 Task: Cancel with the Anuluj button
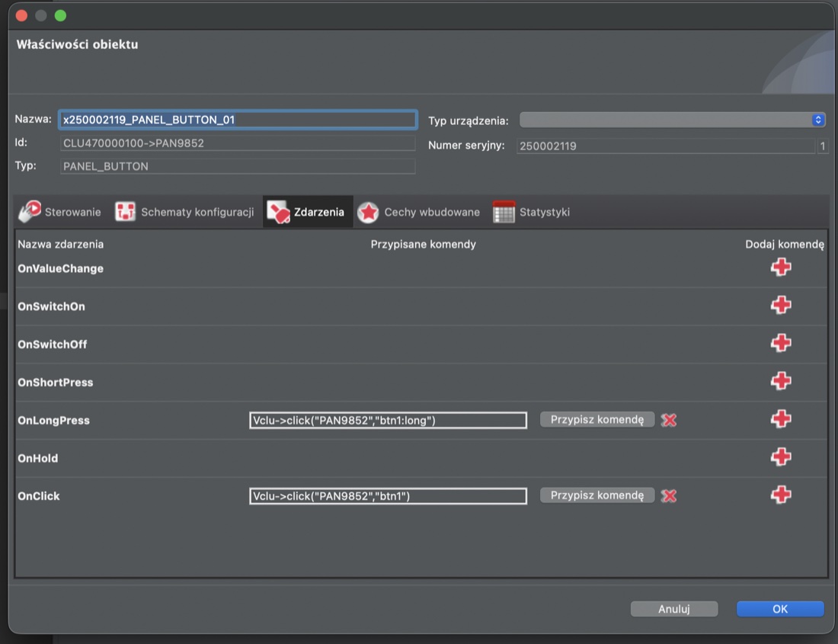[x=674, y=609]
